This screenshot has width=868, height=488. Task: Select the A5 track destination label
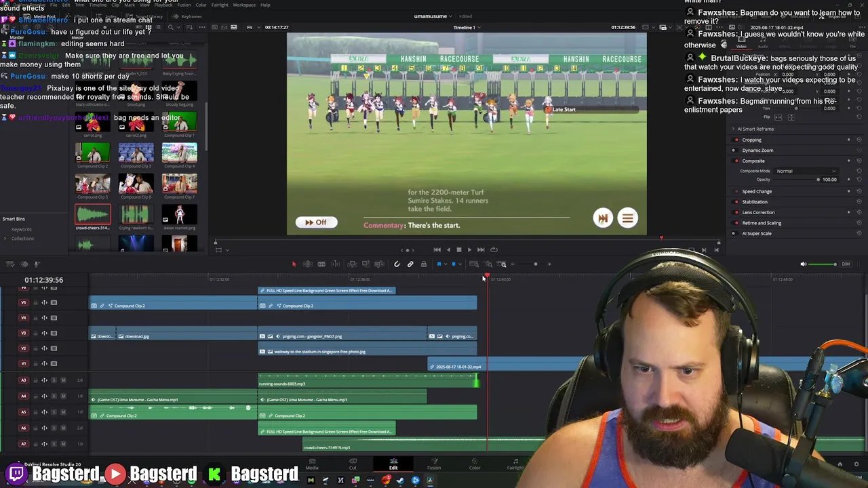click(x=23, y=412)
